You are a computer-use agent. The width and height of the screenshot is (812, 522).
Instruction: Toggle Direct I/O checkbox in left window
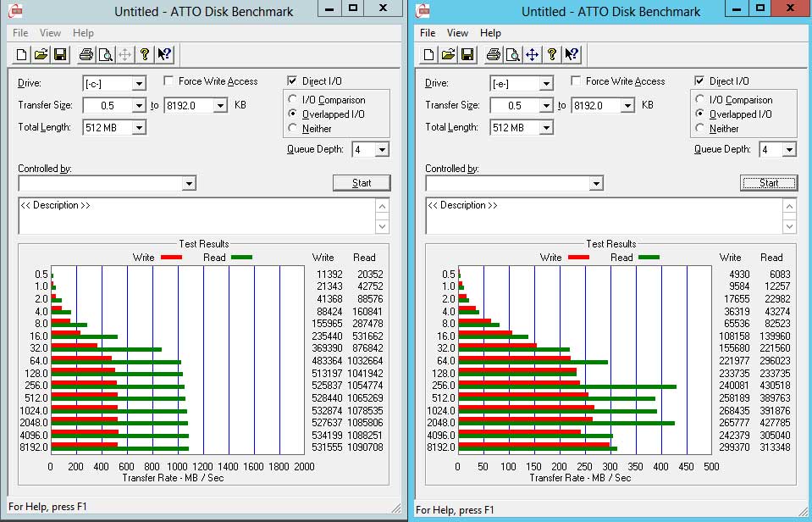coord(292,81)
